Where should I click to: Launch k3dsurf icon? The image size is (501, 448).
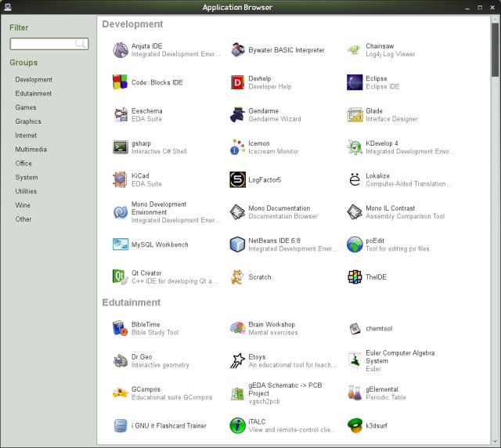pos(355,425)
